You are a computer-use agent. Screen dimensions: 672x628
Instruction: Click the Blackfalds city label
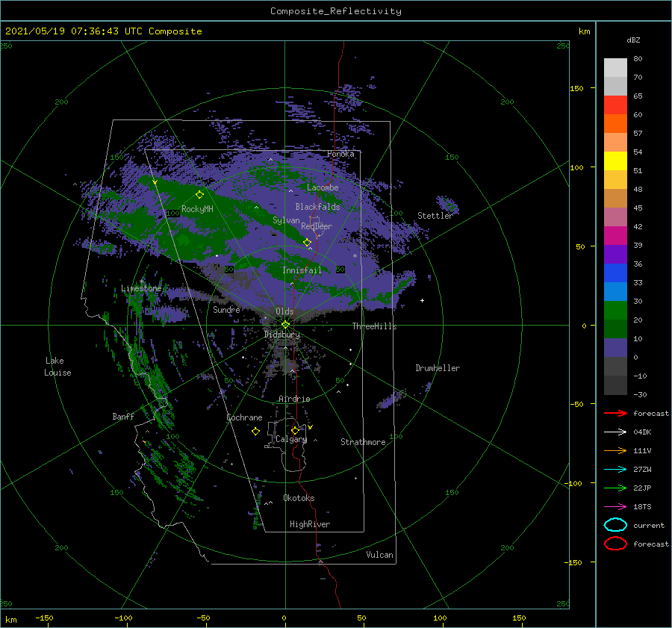pos(317,207)
